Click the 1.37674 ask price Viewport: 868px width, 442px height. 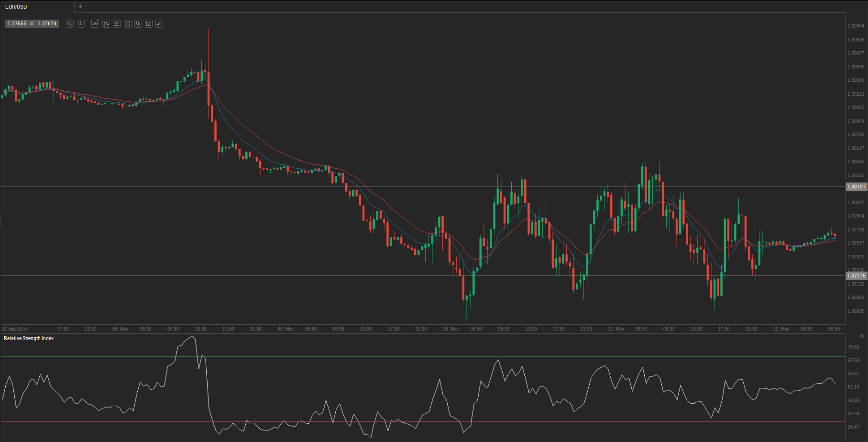point(47,23)
